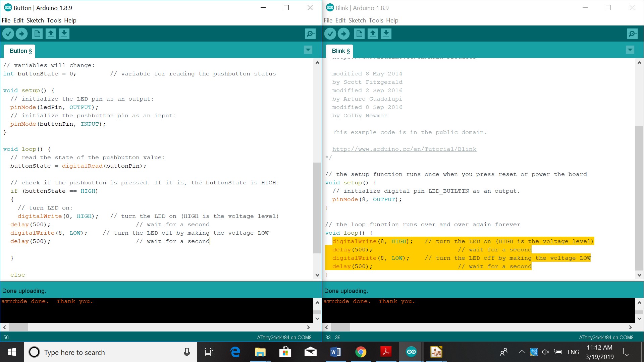Click Save sketch icon in Button window
The width and height of the screenshot is (644, 362).
click(64, 34)
